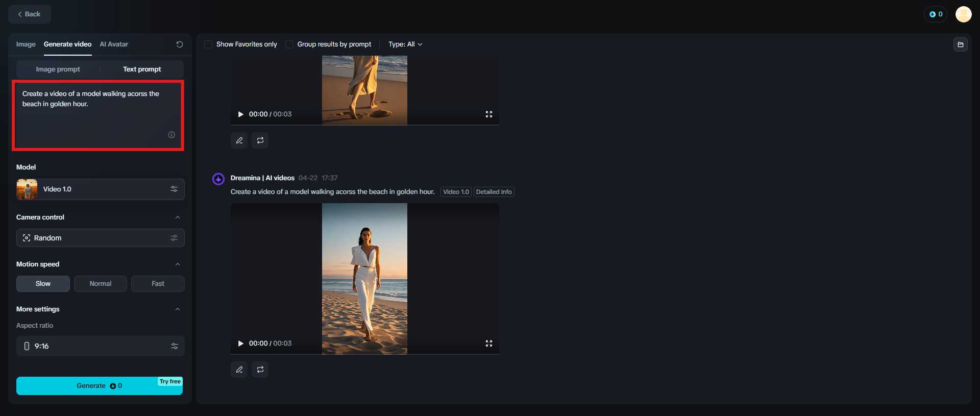Click the Video 1.0 model thumbnail
This screenshot has width=980, height=416.
coord(27,189)
